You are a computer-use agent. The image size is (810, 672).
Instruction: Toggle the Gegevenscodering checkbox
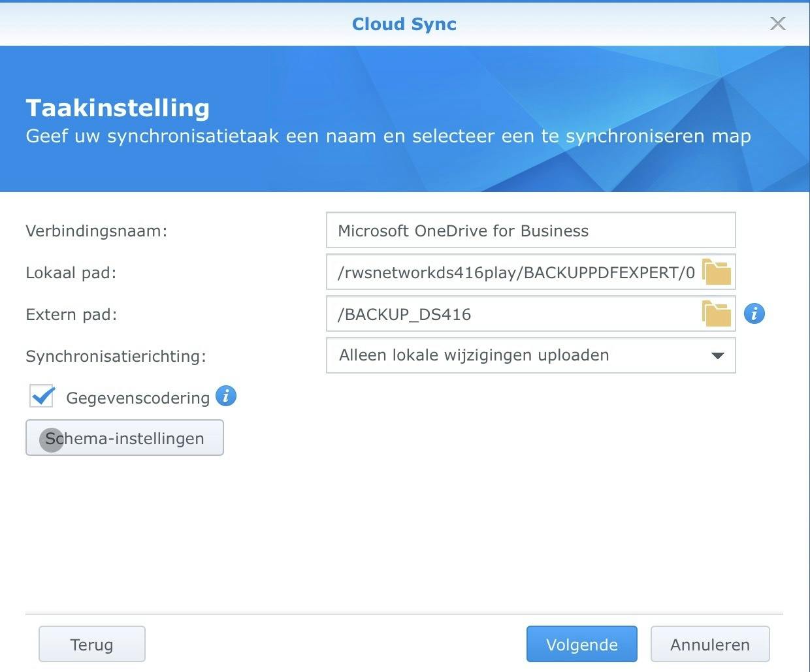pos(42,396)
